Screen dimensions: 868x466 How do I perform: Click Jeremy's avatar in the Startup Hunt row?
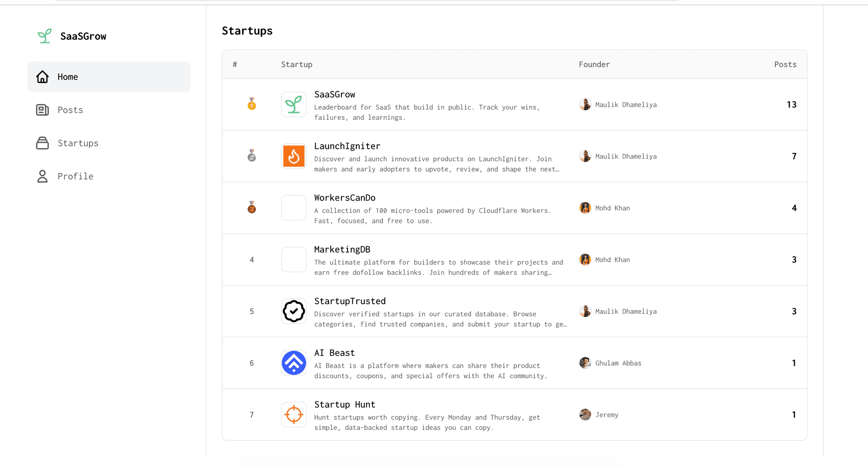point(585,414)
